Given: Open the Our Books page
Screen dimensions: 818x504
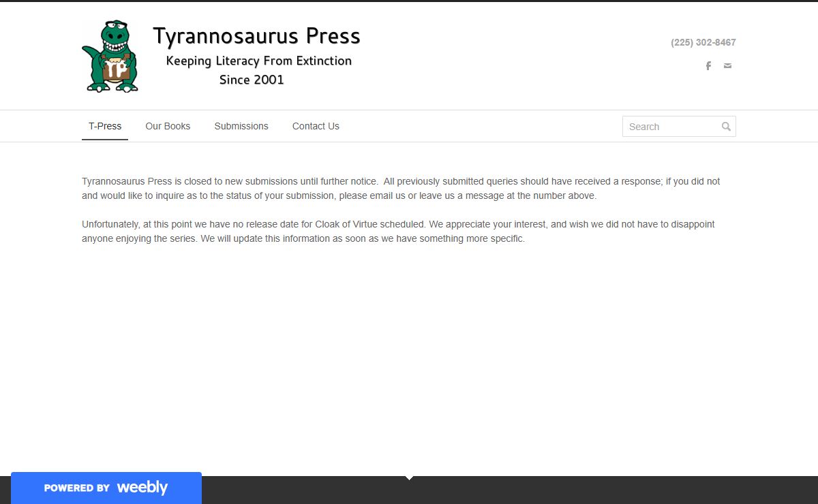Looking at the screenshot, I should point(168,126).
